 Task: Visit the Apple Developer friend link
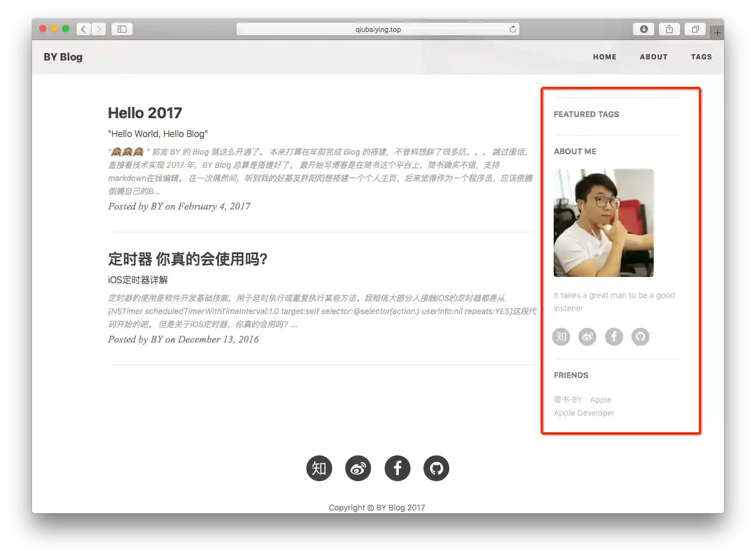tap(584, 413)
